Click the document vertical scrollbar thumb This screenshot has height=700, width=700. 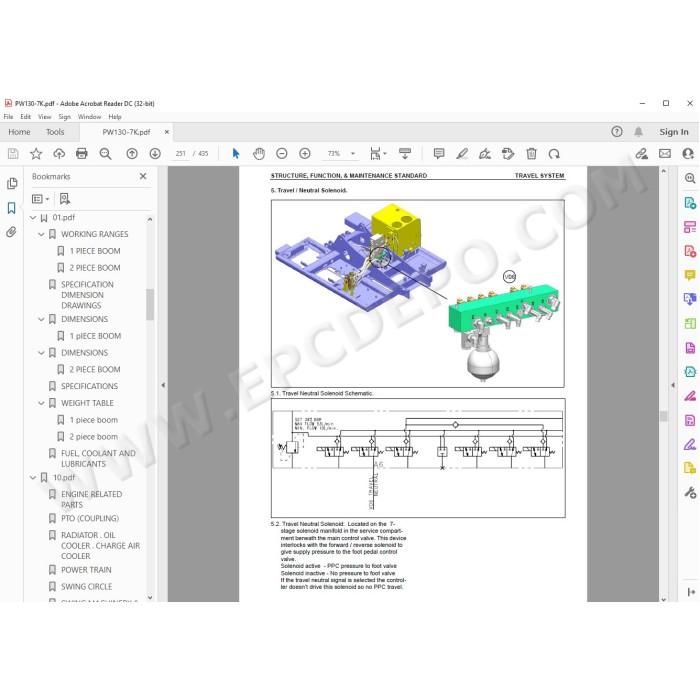[664, 416]
